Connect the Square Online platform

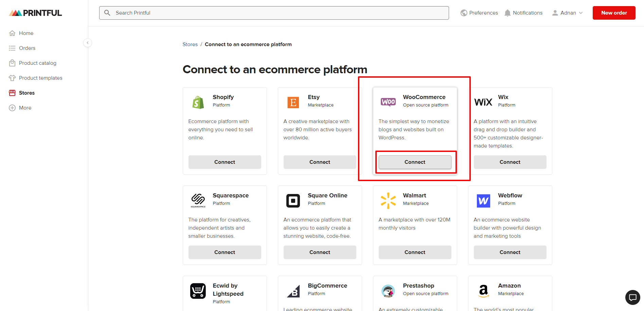[320, 252]
